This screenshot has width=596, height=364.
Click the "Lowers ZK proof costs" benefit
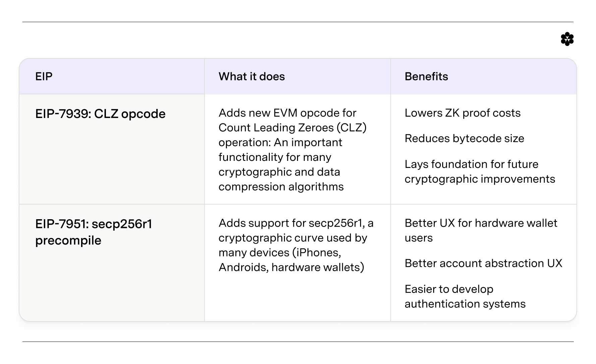tap(462, 113)
